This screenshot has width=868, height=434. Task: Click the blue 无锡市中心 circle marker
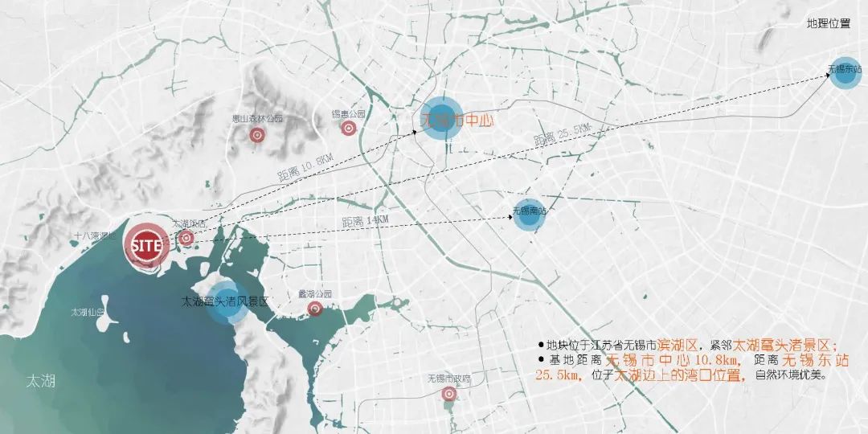(441, 118)
